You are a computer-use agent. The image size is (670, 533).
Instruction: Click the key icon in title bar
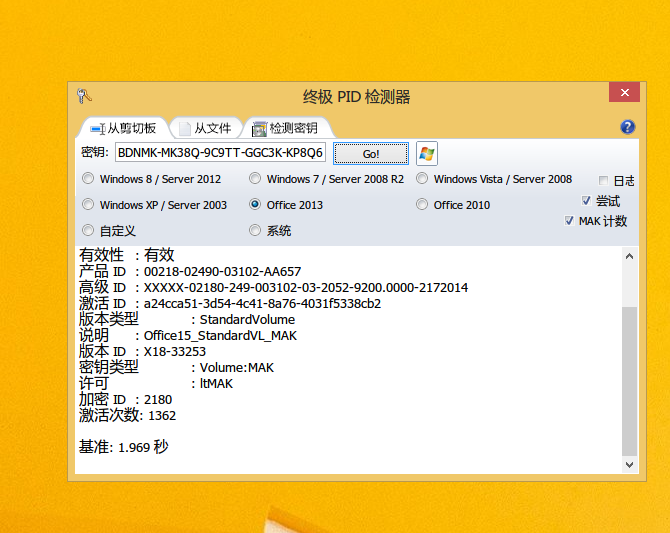point(84,96)
